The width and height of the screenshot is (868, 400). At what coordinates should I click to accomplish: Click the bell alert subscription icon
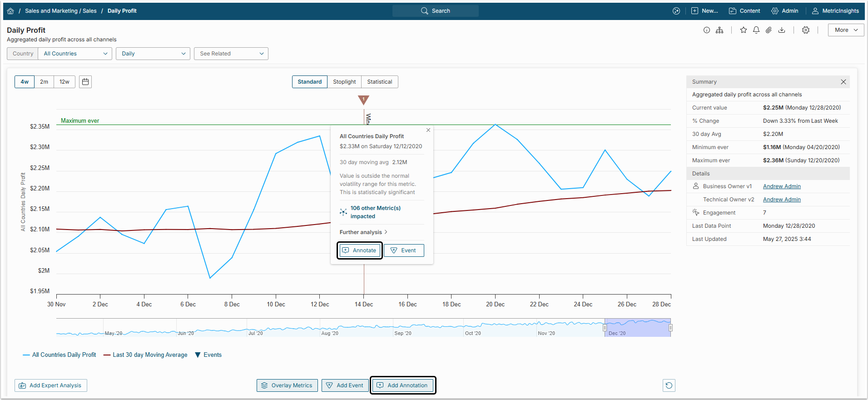756,30
